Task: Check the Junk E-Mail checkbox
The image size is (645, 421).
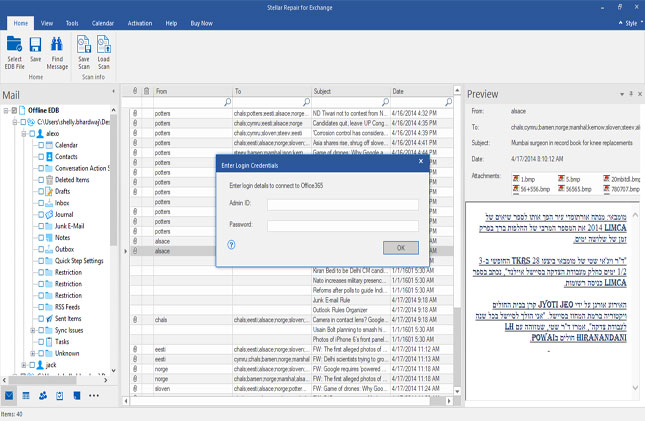Action: [41, 226]
